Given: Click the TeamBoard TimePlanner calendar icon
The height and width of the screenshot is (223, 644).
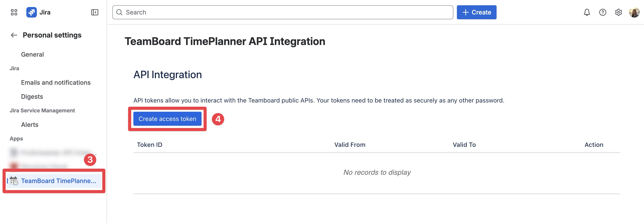Looking at the screenshot, I should coord(14,181).
